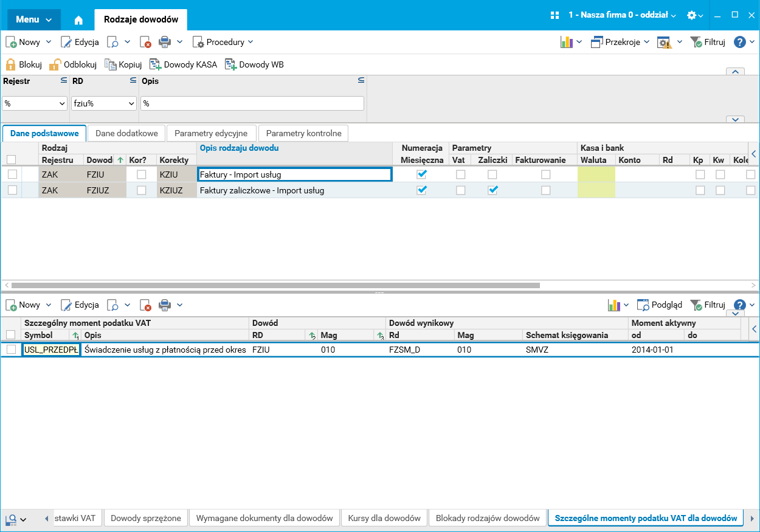The width and height of the screenshot is (760, 532).
Task: Click Filtruj in lower panel toolbar
Action: [x=708, y=305]
